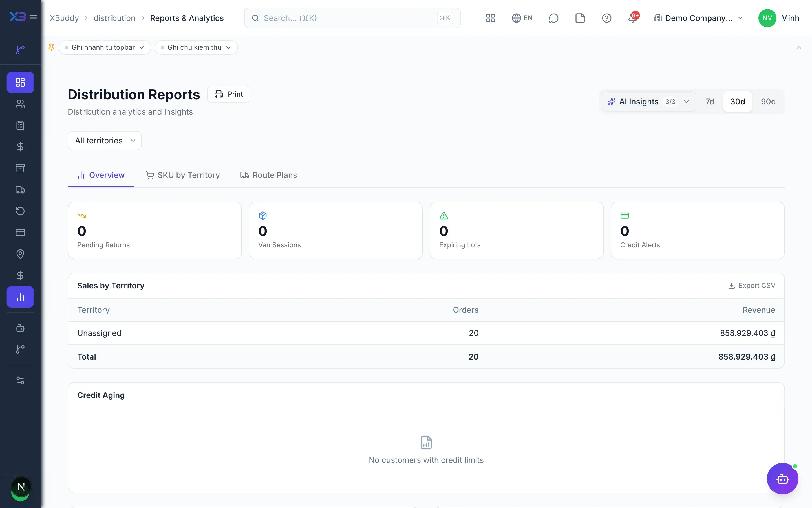Go to distribution in breadcrumb
This screenshot has width=812, height=508.
pos(114,18)
